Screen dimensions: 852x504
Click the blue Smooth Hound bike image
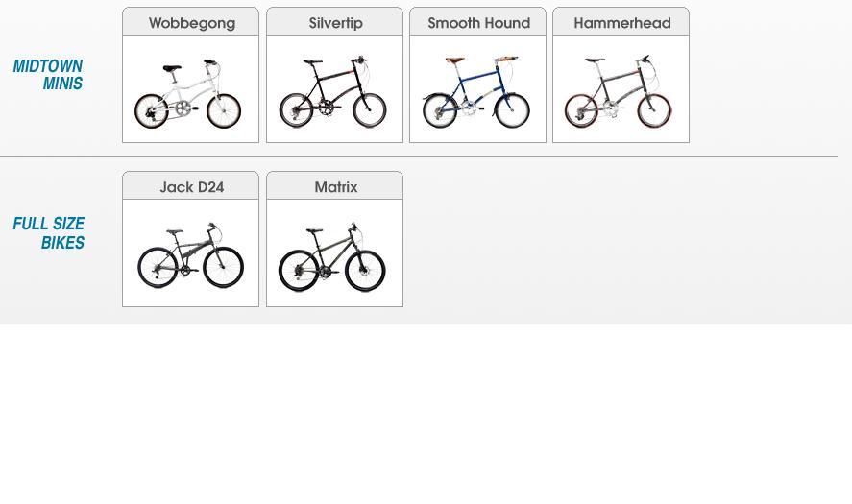[x=476, y=92]
